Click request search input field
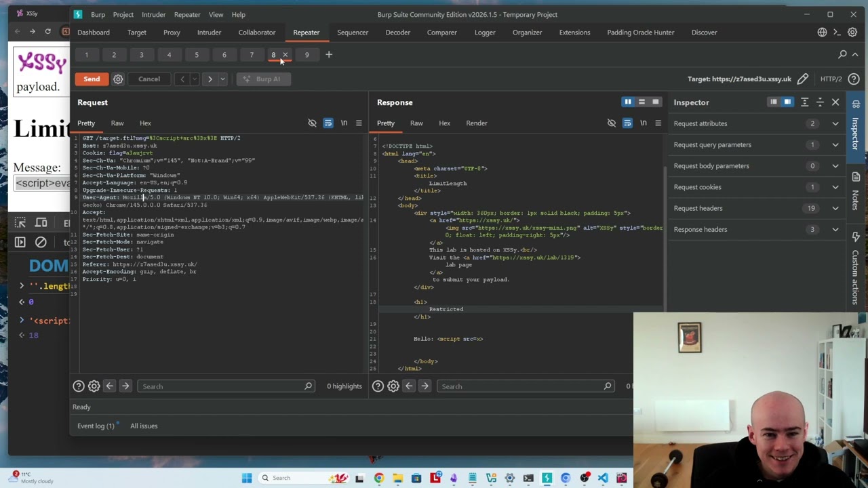 point(226,386)
